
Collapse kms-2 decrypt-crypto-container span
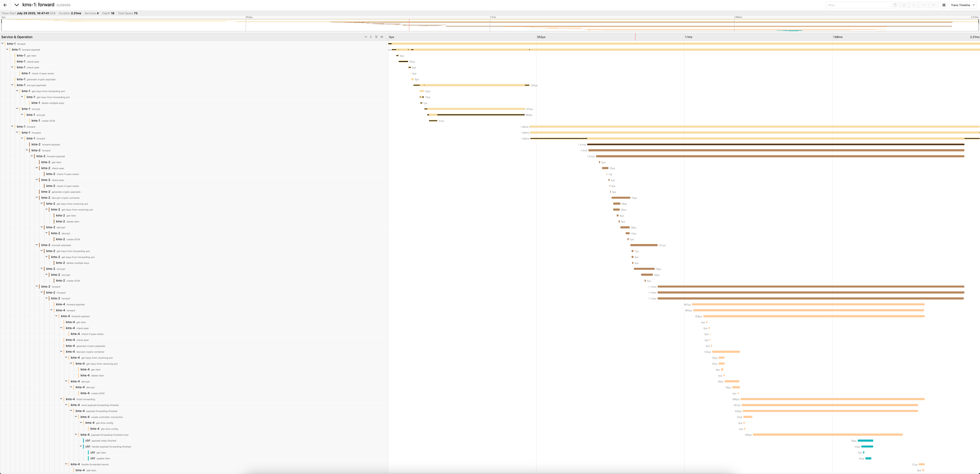point(37,197)
